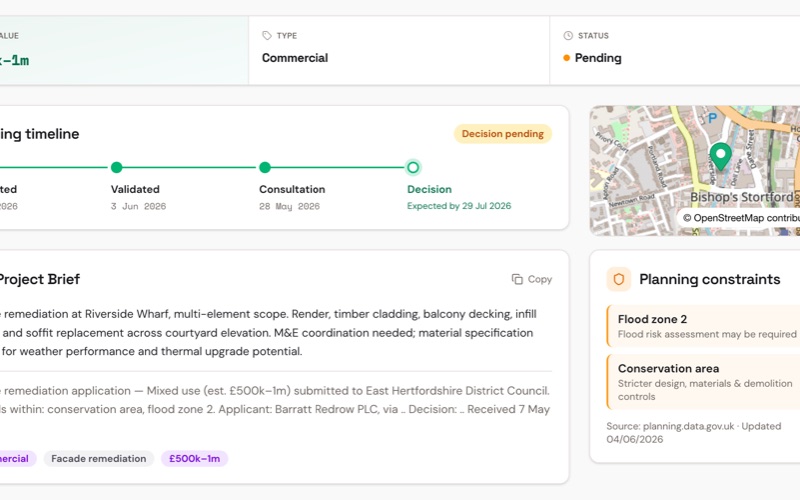
Task: Select the Validated timeline marker
Action: (x=116, y=167)
